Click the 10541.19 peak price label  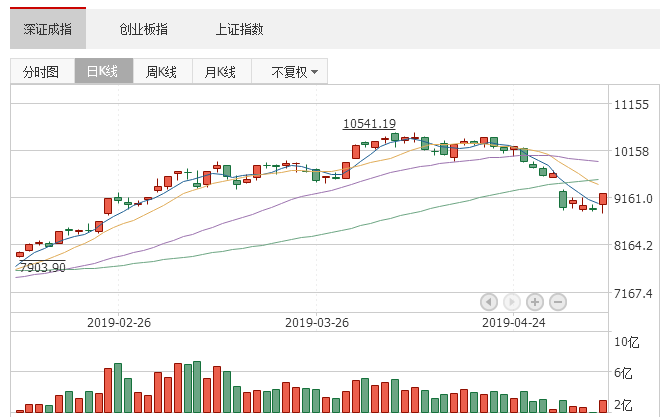coord(369,124)
